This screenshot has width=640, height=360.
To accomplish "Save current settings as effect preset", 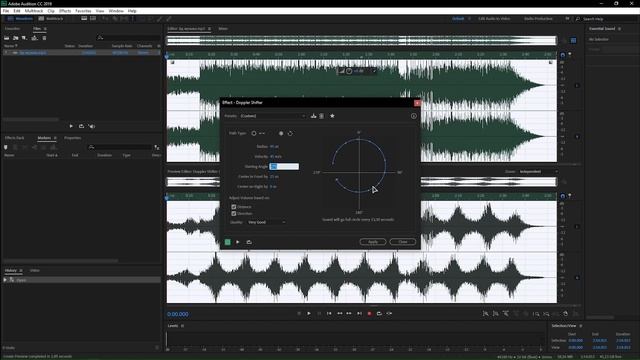I will click(x=313, y=116).
